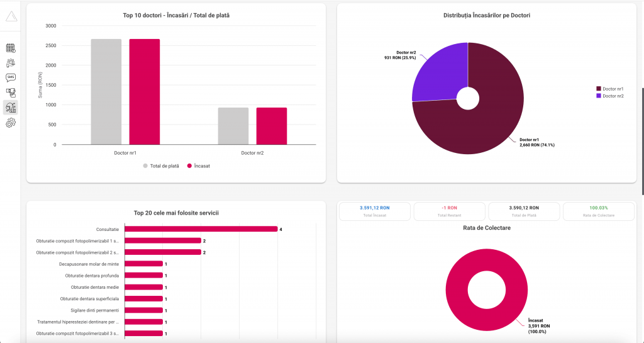Click the Consultatie bar in services chart
The image size is (644, 343).
pyautogui.click(x=201, y=229)
